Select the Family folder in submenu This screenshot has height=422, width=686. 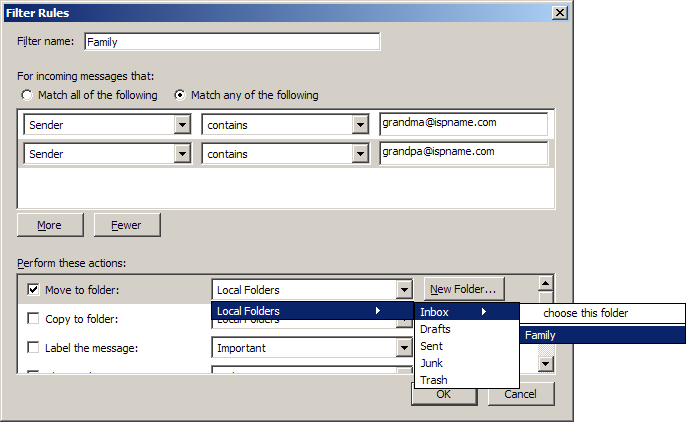click(x=541, y=335)
